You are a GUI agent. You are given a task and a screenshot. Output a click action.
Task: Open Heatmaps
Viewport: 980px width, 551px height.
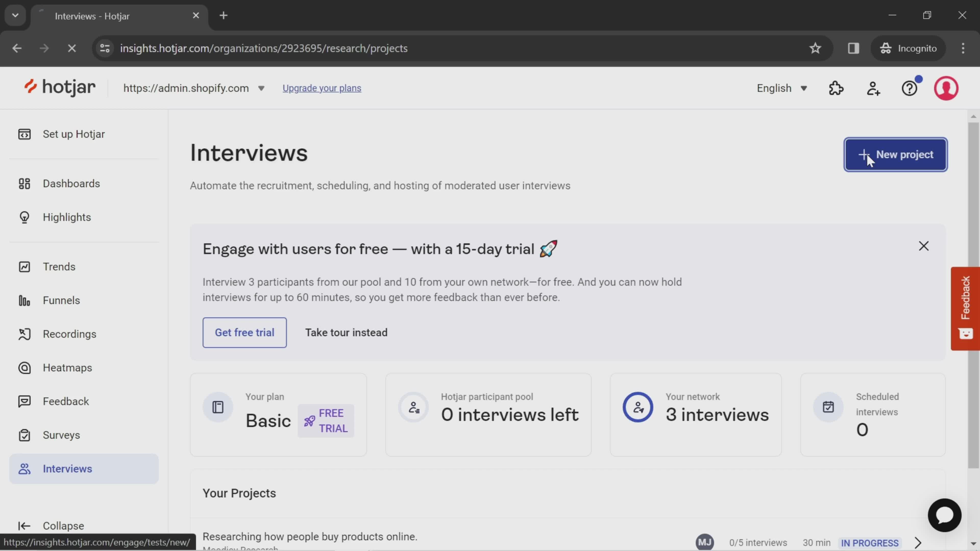coord(84,368)
